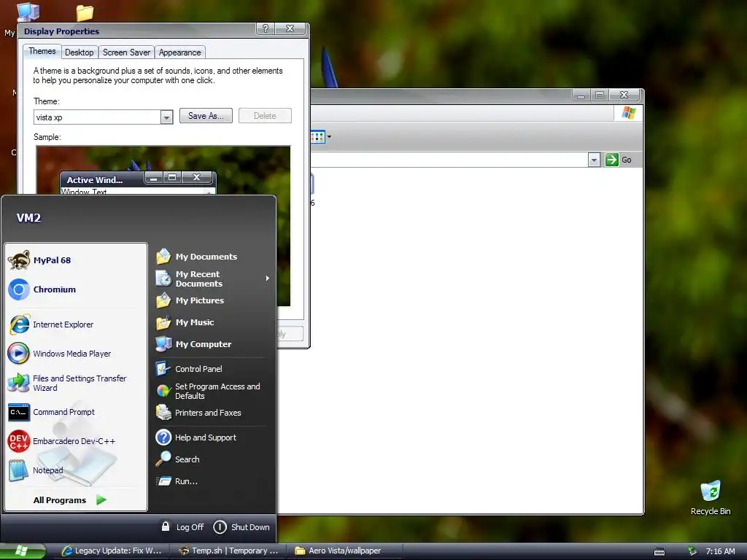Click Display Properties help question button
This screenshot has width=747, height=560.
pos(266,29)
